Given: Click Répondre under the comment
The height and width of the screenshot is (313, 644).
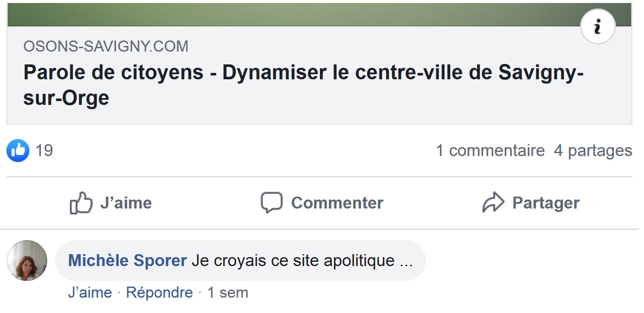Looking at the screenshot, I should point(159,293).
